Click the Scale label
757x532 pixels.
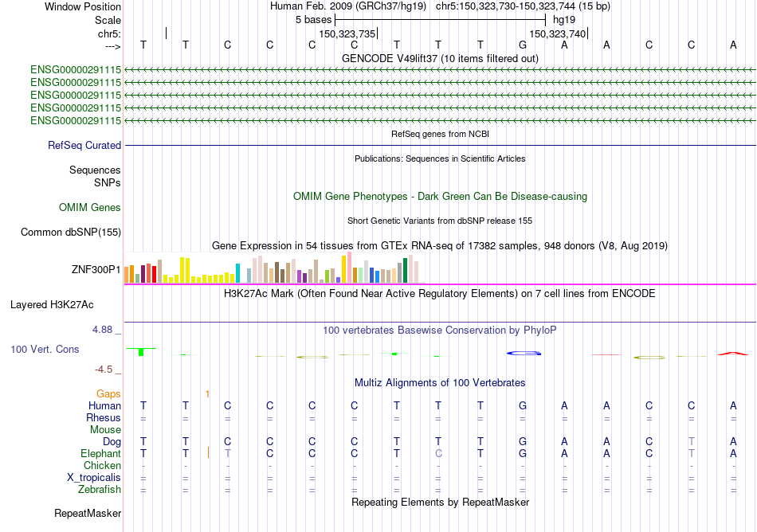point(108,20)
